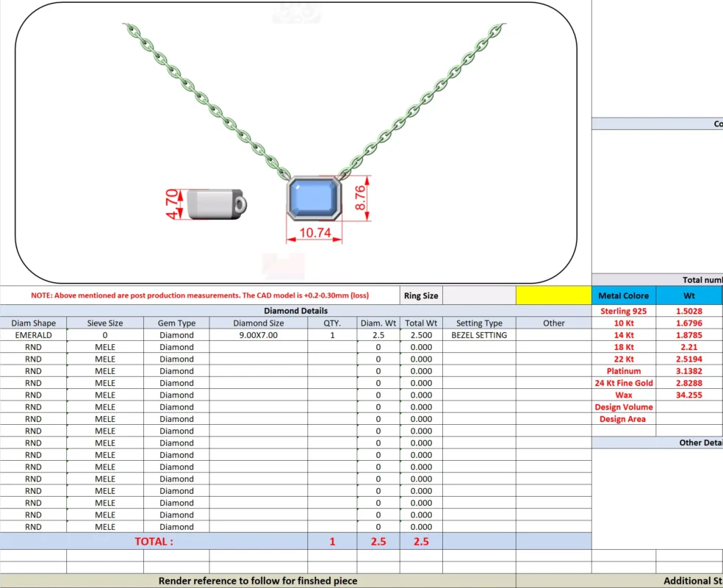723x588 pixels.
Task: Select the 4.70 side thickness dimension
Action: tap(173, 204)
